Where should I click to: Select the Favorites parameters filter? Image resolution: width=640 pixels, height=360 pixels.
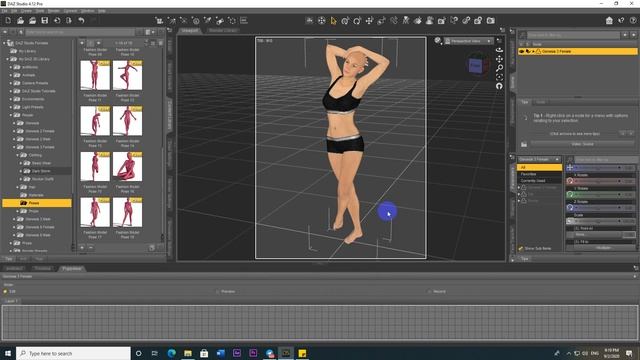(x=539, y=174)
